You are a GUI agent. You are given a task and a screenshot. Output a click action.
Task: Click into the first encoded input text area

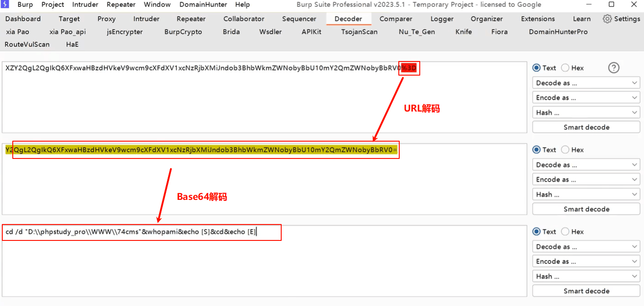264,97
